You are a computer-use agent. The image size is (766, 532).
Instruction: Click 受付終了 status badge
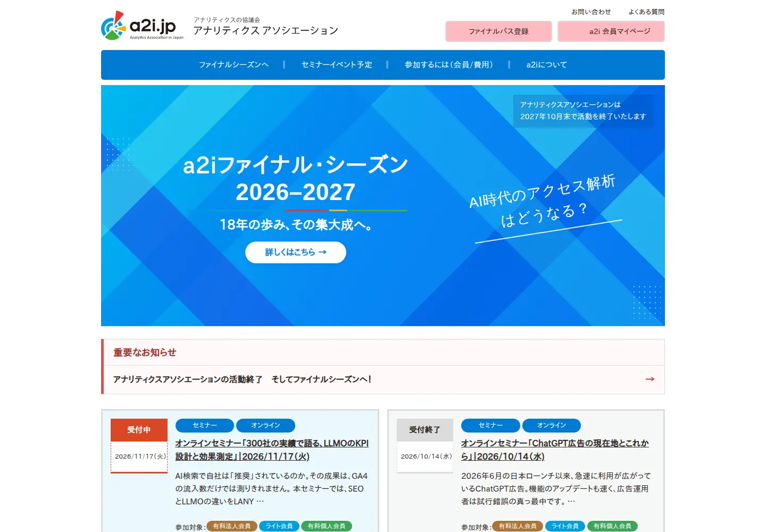[x=425, y=430]
